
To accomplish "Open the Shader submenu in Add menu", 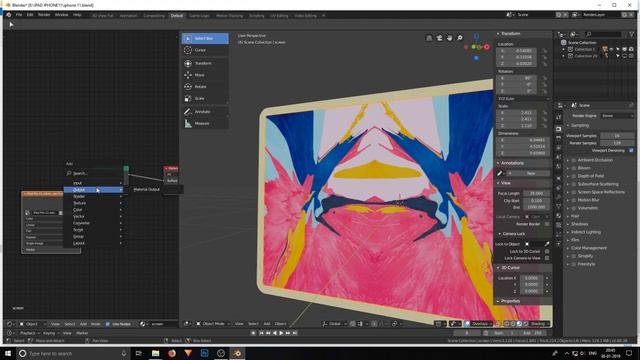I will click(x=93, y=196).
